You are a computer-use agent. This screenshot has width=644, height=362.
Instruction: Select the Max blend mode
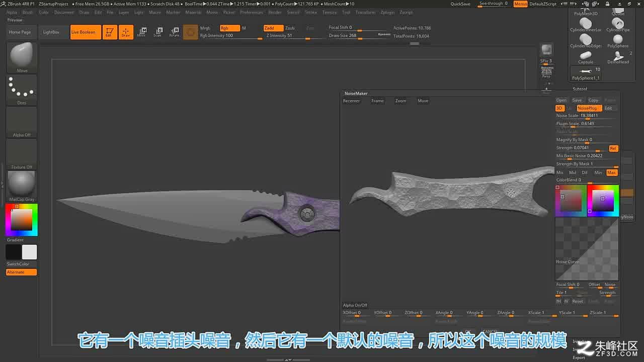click(x=611, y=172)
